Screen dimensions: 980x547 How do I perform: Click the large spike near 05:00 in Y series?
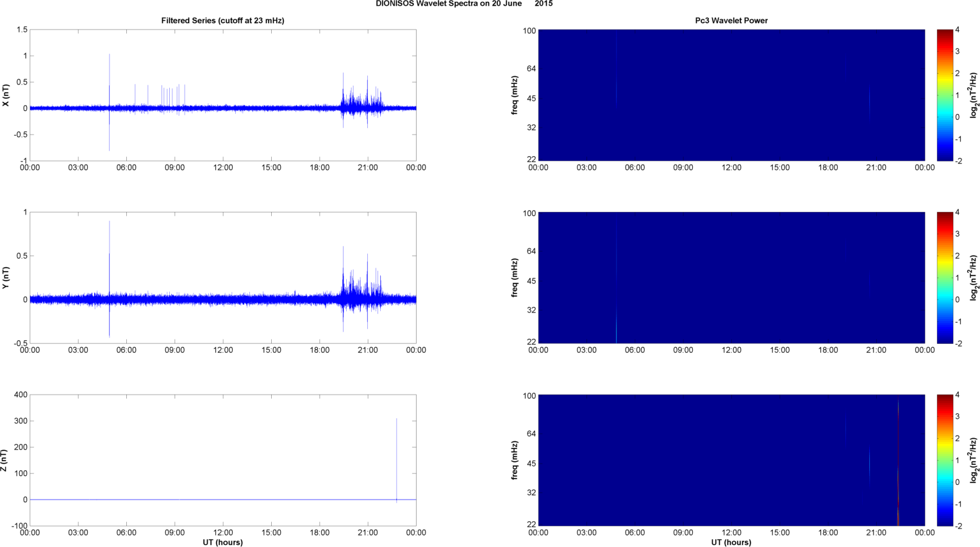[110, 279]
